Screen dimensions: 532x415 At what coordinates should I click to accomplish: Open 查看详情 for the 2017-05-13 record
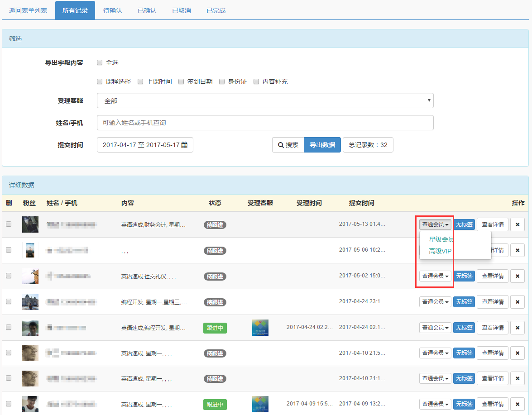[x=493, y=224]
